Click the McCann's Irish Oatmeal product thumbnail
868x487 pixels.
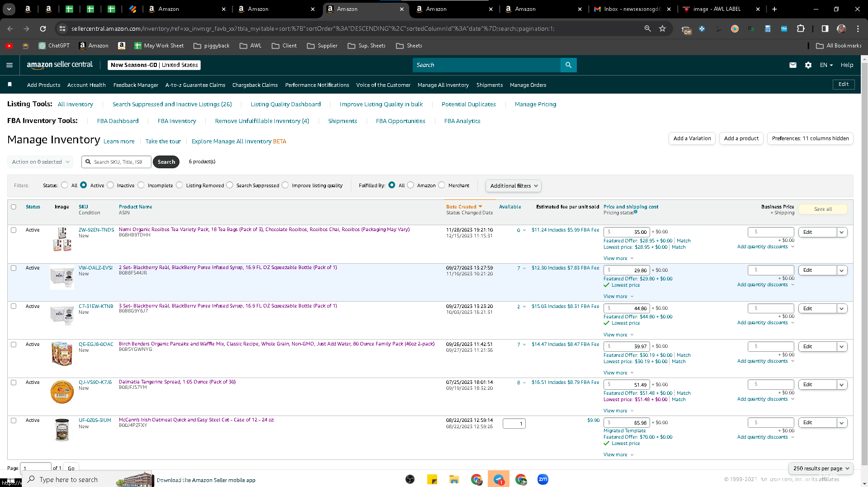[x=62, y=430]
